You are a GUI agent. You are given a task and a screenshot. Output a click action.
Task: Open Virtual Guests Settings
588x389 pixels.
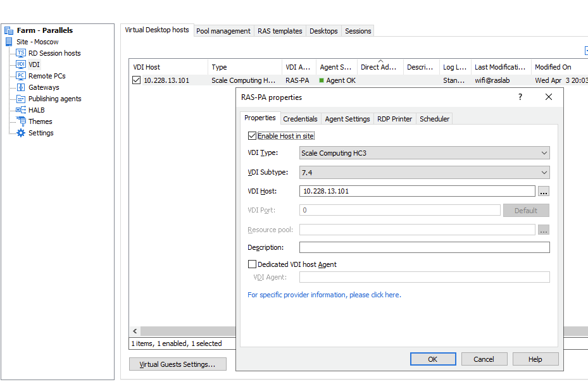point(177,364)
